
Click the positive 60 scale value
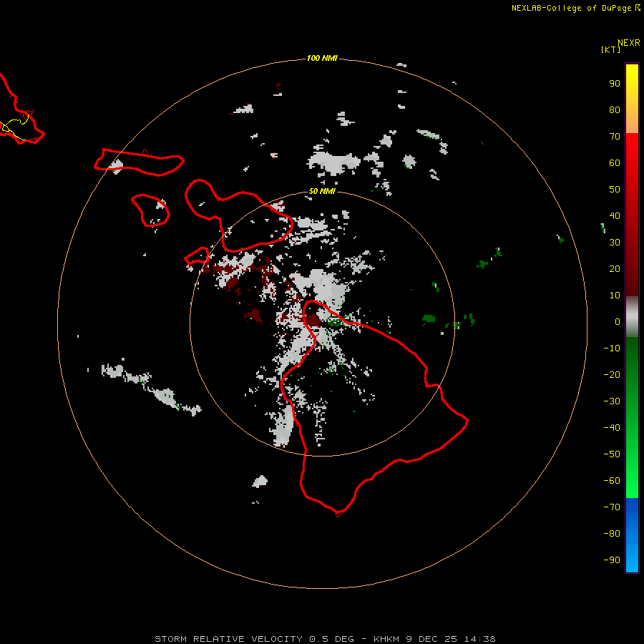click(x=615, y=162)
